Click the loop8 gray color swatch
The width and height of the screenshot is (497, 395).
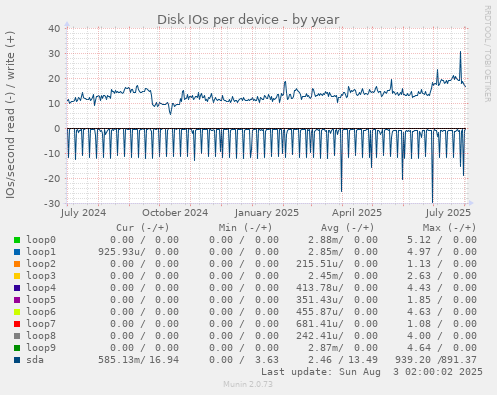coord(17,336)
